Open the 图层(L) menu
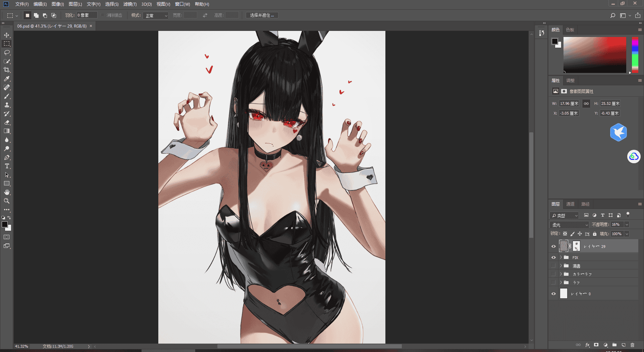644x352 pixels. 75,4
